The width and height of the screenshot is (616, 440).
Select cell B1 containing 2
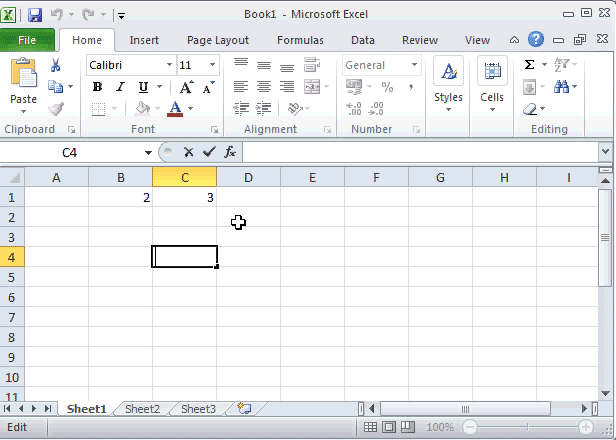tap(120, 197)
